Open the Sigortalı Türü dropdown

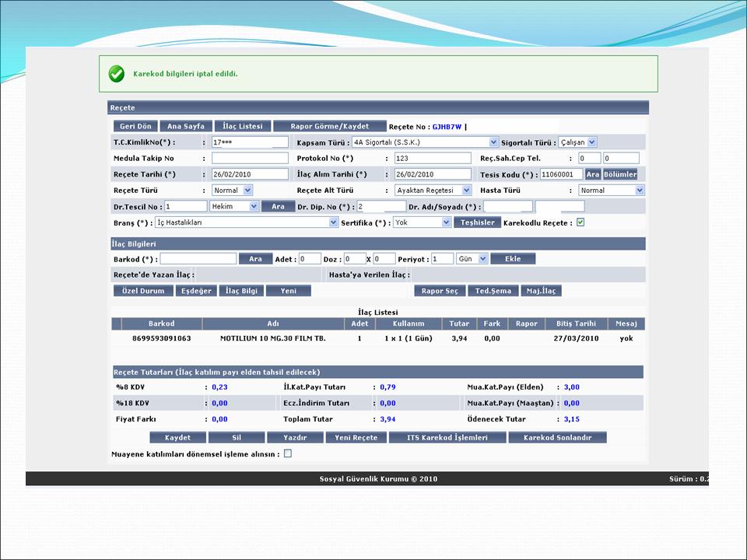pyautogui.click(x=592, y=142)
